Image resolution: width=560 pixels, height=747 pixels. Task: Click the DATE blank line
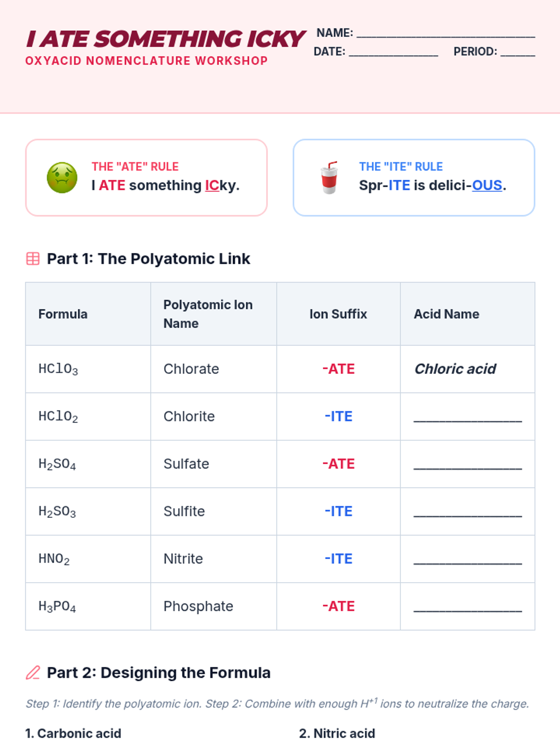[393, 52]
